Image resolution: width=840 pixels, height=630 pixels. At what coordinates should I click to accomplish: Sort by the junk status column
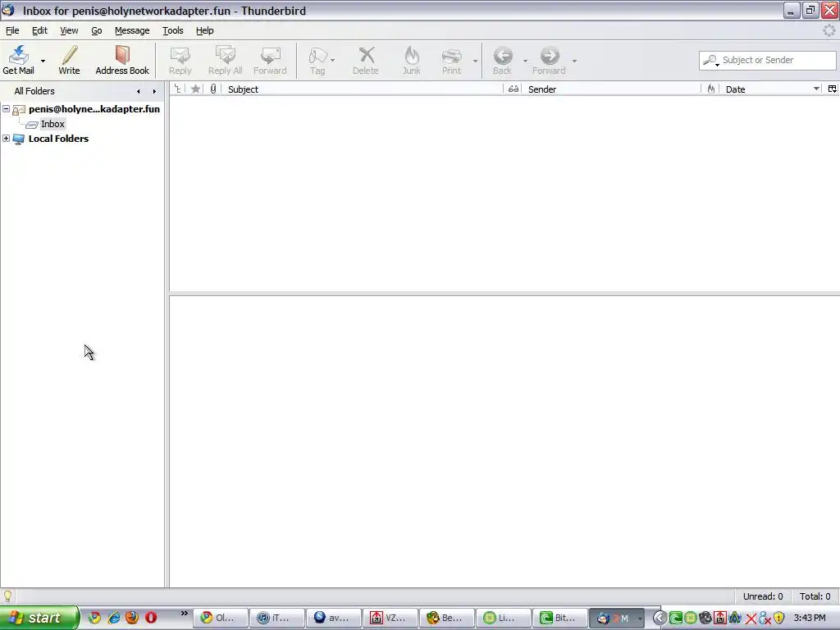[x=711, y=89]
